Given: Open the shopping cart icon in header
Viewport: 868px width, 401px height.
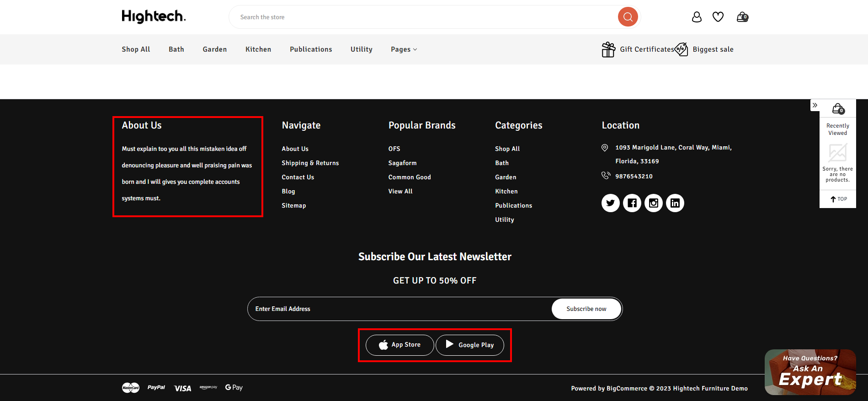Looking at the screenshot, I should pyautogui.click(x=742, y=17).
